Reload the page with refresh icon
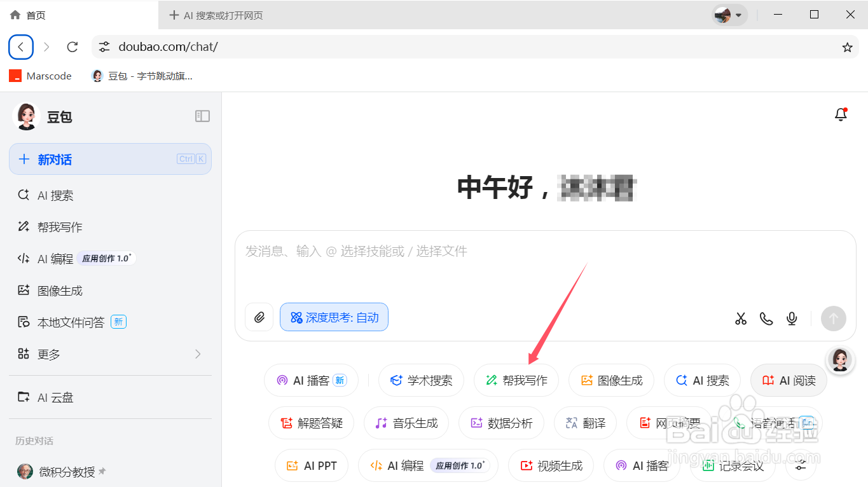Screen dimensions: 868x487 pyautogui.click(x=72, y=47)
